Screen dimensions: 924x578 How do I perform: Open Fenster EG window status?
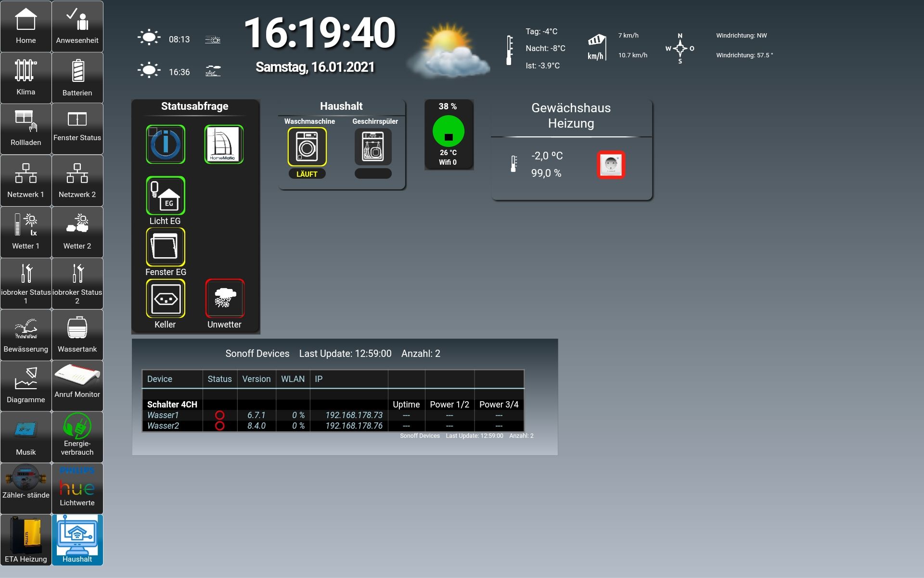coord(166,247)
